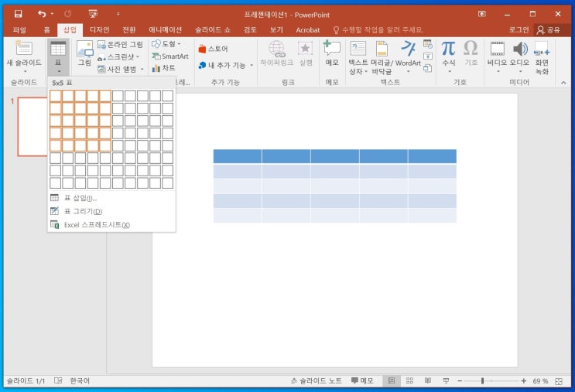The height and width of the screenshot is (392, 575).
Task: Open the 스토어 add-in store
Action: 213,49
